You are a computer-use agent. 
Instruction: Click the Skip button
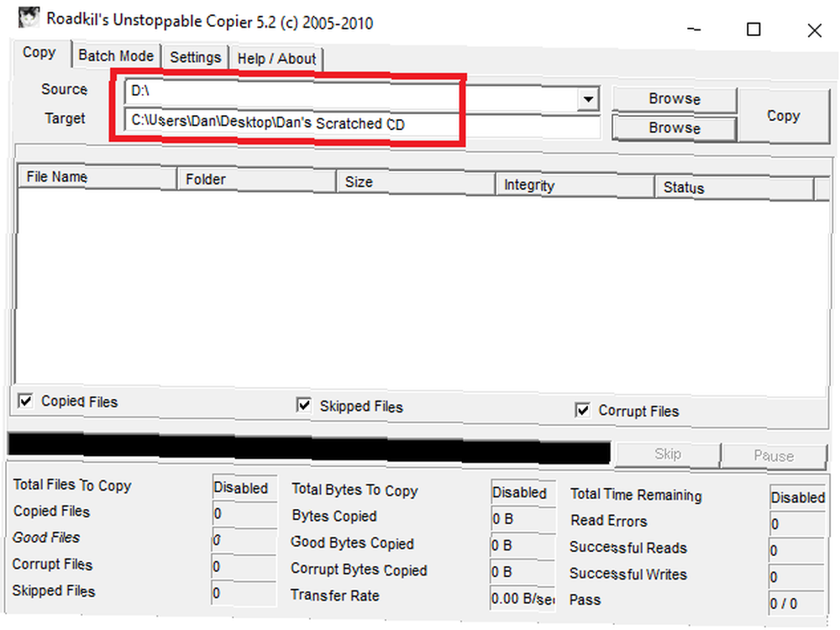tap(668, 454)
